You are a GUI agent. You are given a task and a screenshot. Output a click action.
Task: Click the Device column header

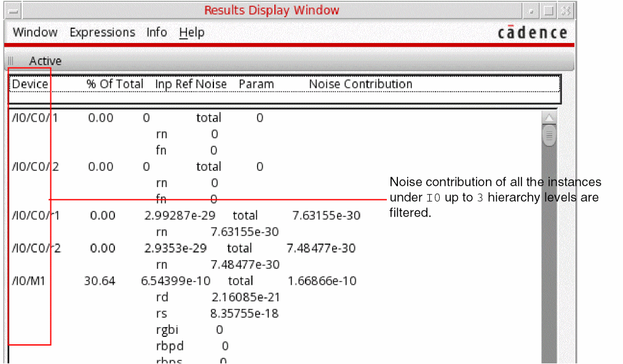tap(30, 84)
